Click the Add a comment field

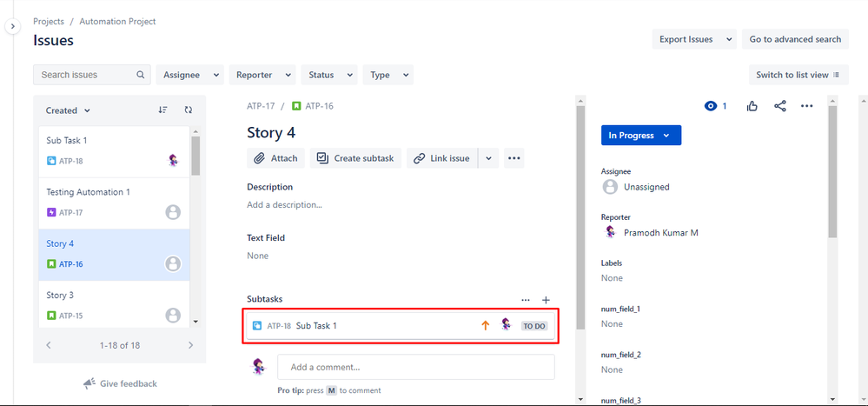tap(415, 367)
